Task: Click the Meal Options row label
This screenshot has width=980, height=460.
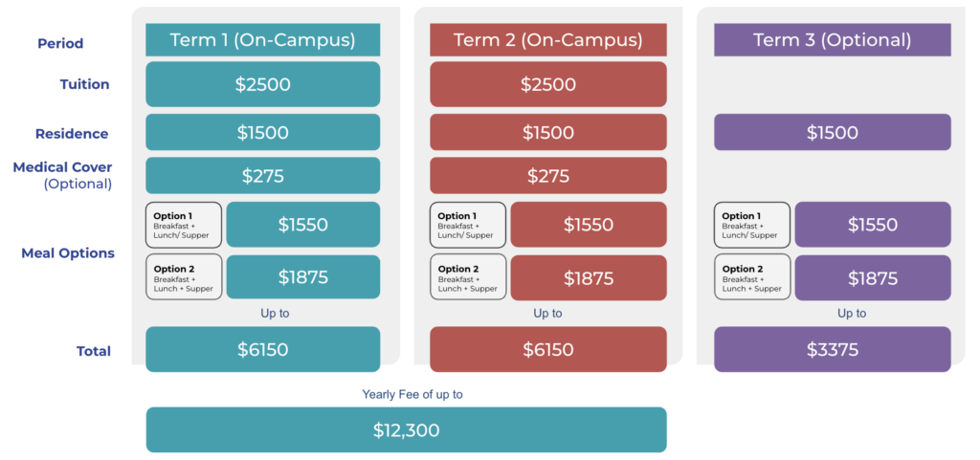Action: click(68, 252)
